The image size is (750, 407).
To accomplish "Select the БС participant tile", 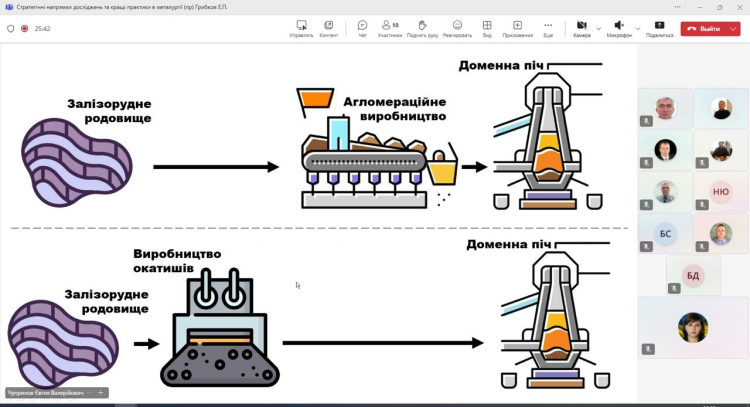I will click(665, 233).
